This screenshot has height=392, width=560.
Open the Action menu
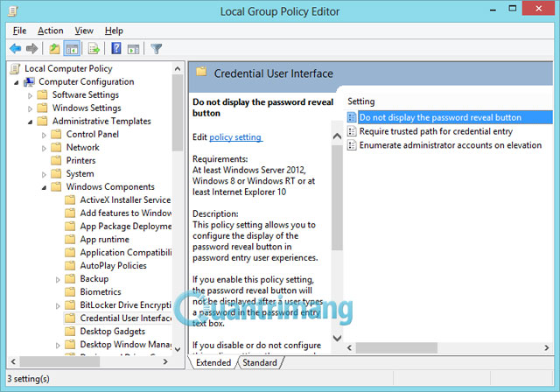50,31
